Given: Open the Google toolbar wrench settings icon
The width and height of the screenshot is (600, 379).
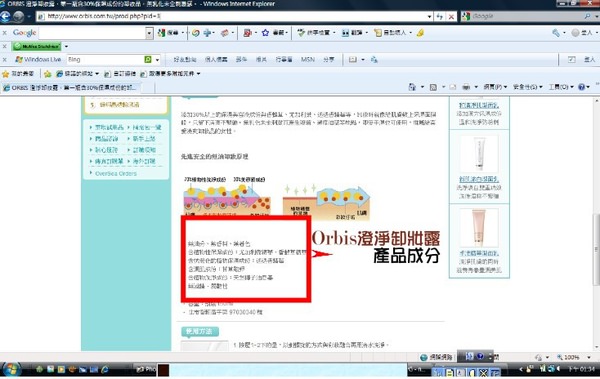Looking at the screenshot, I should 556,33.
